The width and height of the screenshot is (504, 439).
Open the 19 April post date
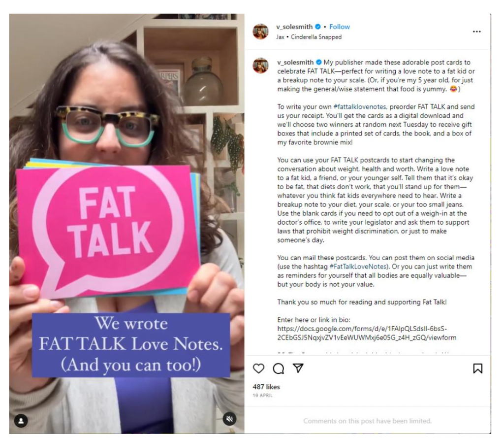[263, 396]
